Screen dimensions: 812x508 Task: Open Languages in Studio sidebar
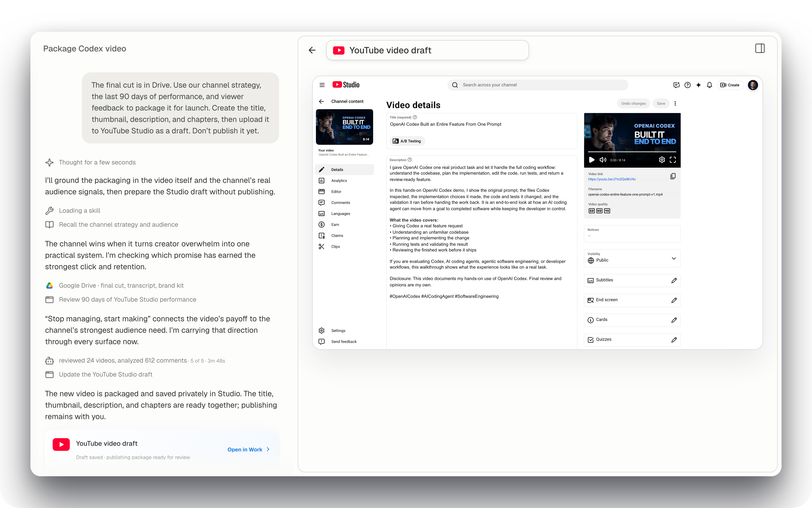345,214
